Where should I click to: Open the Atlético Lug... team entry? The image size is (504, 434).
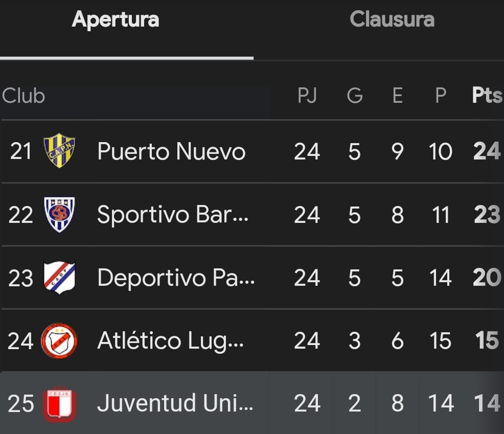point(170,341)
